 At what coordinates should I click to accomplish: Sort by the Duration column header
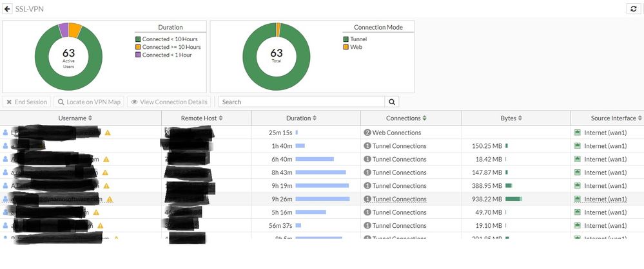point(302,118)
